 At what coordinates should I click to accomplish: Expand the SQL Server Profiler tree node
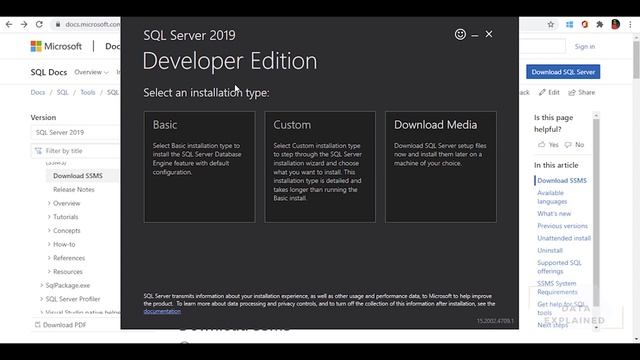coord(42,299)
